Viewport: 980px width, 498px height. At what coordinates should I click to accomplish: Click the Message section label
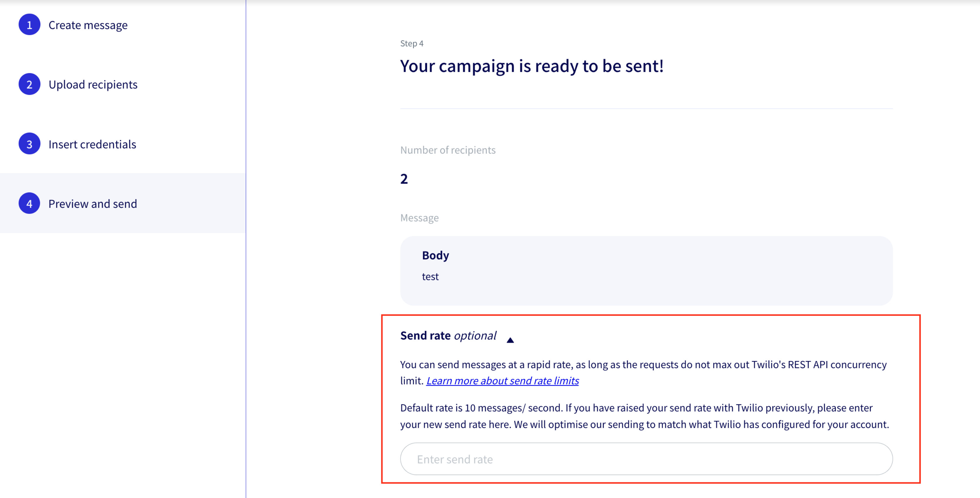pyautogui.click(x=419, y=218)
